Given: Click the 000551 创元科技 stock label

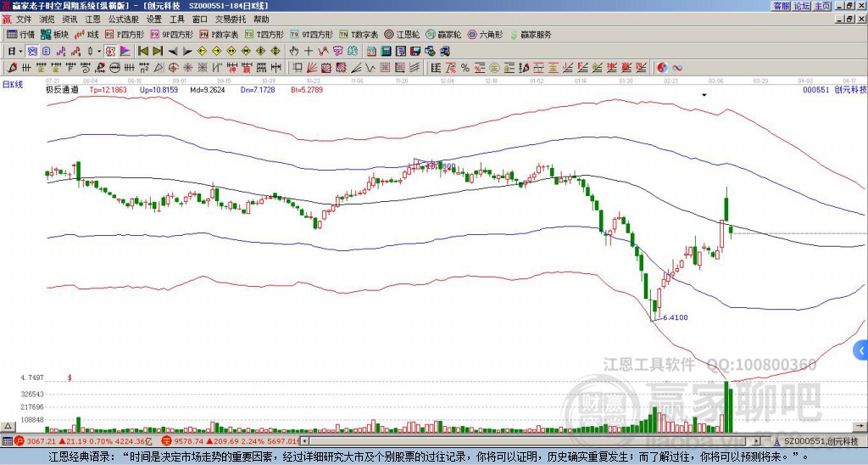Looking at the screenshot, I should tap(834, 89).
